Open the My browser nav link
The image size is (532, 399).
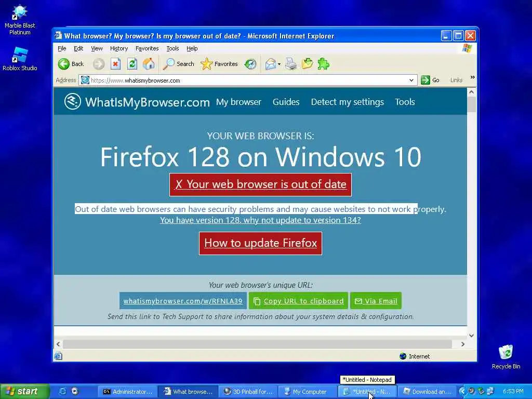pos(238,102)
